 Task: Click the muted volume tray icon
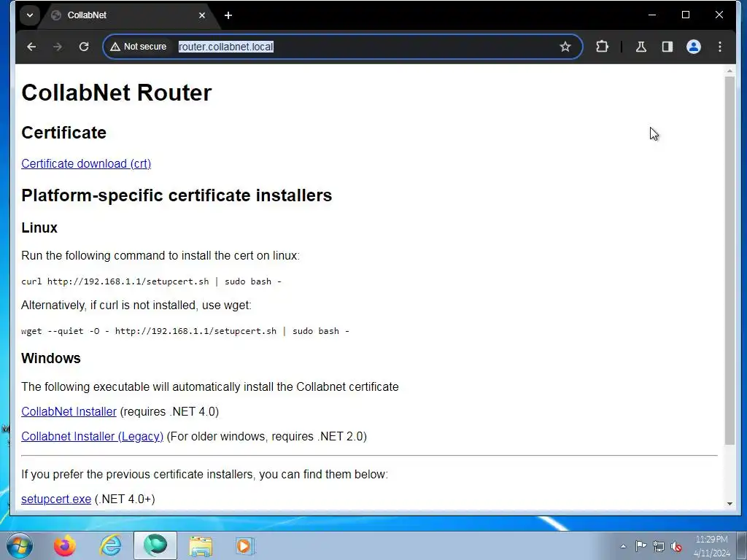[676, 546]
